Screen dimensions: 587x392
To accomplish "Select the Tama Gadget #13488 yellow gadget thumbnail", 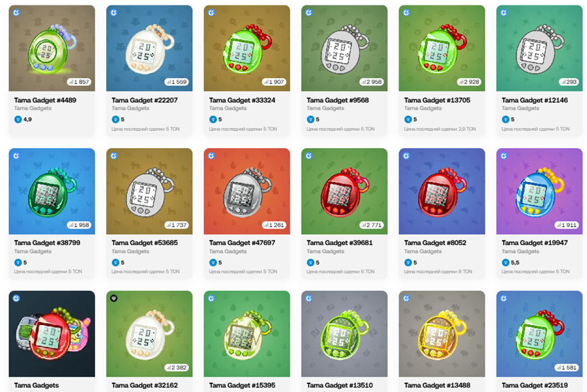I will tap(442, 334).
